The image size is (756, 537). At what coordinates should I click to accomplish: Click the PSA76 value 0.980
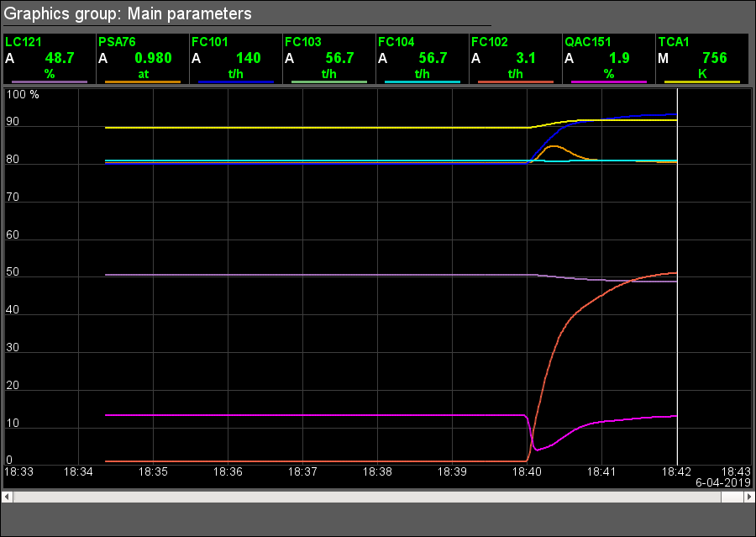click(x=154, y=58)
